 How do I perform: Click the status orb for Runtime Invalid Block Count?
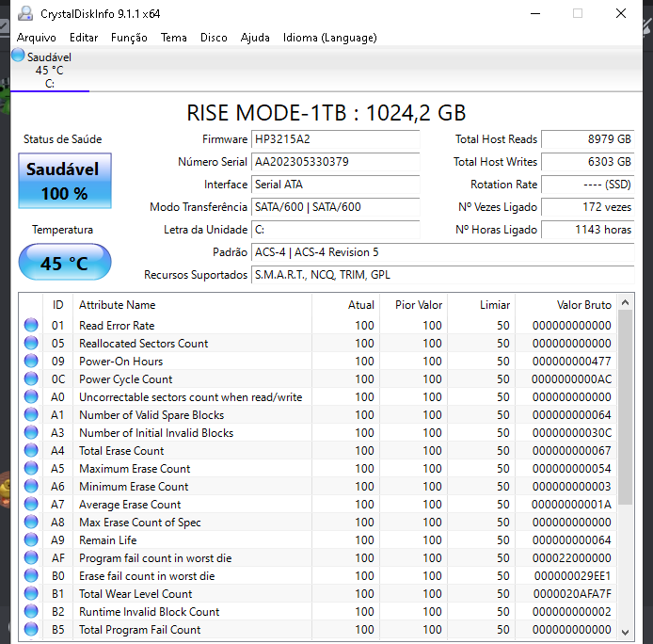[x=31, y=611]
